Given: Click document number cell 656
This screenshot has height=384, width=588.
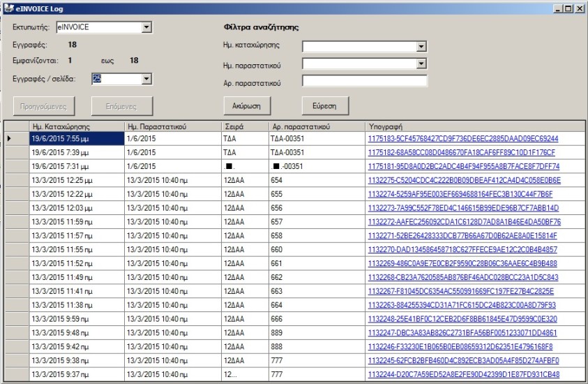Looking at the screenshot, I should tap(317, 208).
